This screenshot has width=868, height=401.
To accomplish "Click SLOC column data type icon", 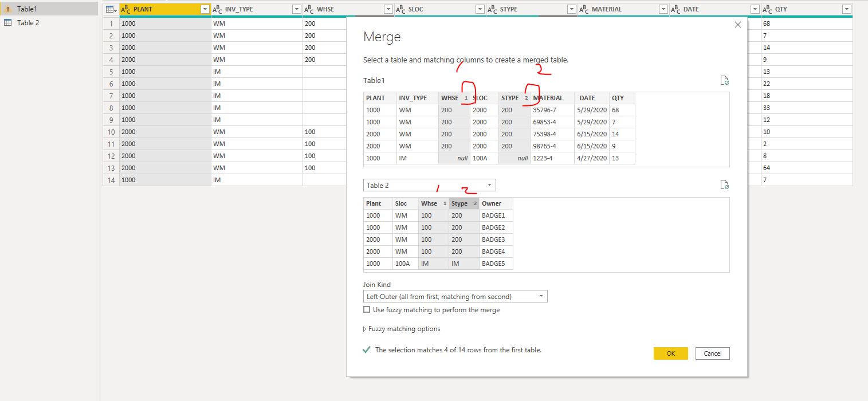I will tap(401, 9).
